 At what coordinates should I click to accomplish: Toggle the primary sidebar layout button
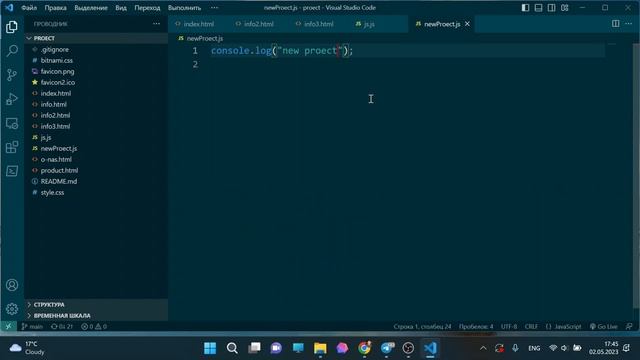pos(525,8)
